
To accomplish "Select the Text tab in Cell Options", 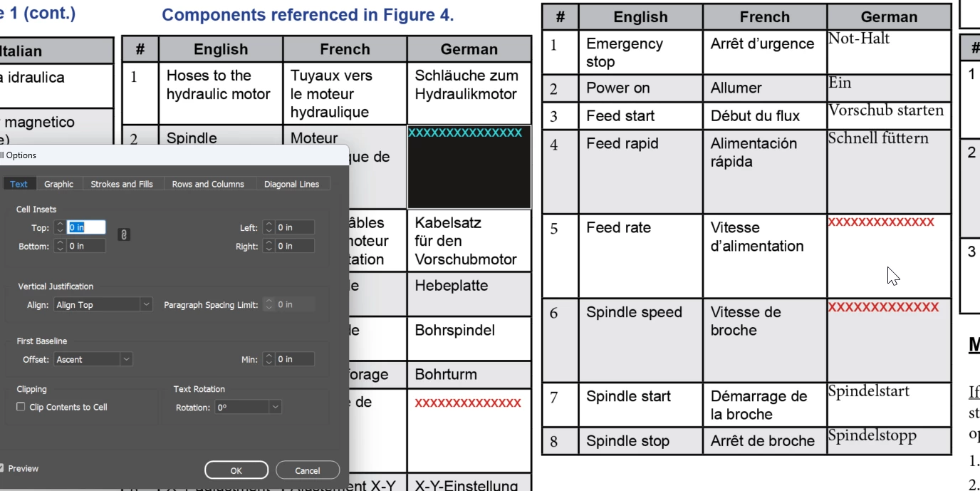I will [19, 184].
